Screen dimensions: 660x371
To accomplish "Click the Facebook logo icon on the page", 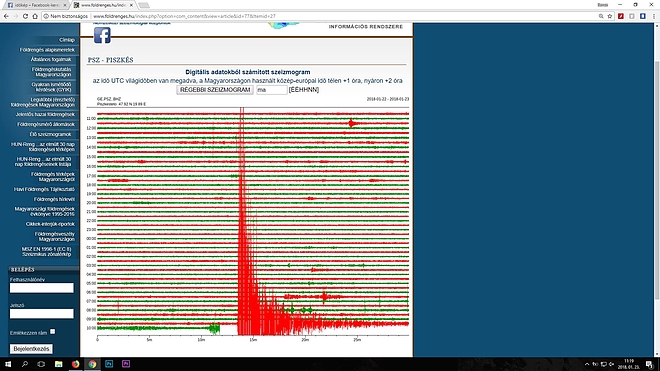I will (102, 35).
